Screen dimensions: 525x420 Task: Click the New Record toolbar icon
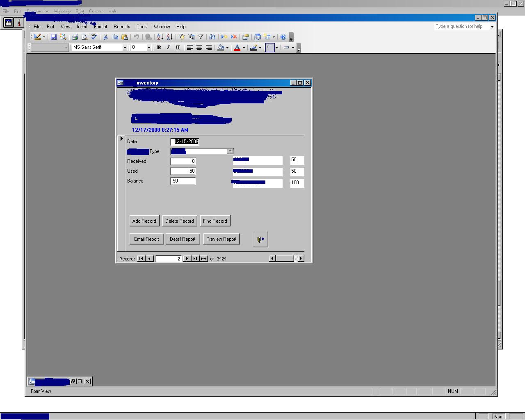(x=224, y=37)
